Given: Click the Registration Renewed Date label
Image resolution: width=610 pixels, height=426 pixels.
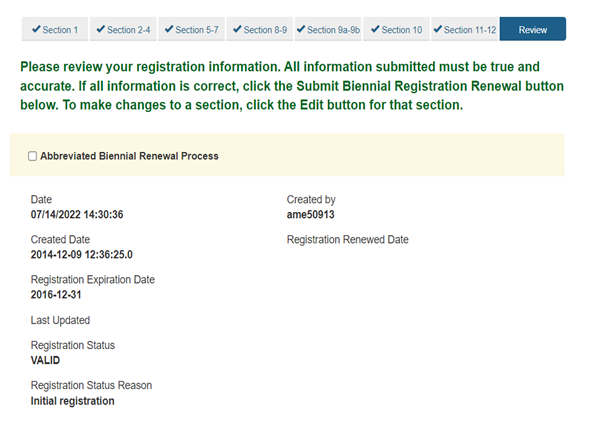Looking at the screenshot, I should click(x=347, y=240).
